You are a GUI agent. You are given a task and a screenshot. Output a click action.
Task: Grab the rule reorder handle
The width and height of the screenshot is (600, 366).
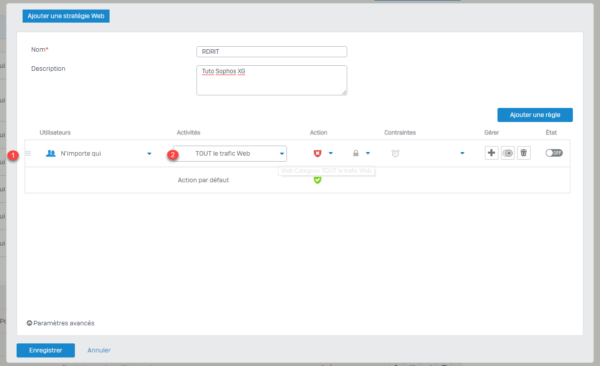(28, 154)
